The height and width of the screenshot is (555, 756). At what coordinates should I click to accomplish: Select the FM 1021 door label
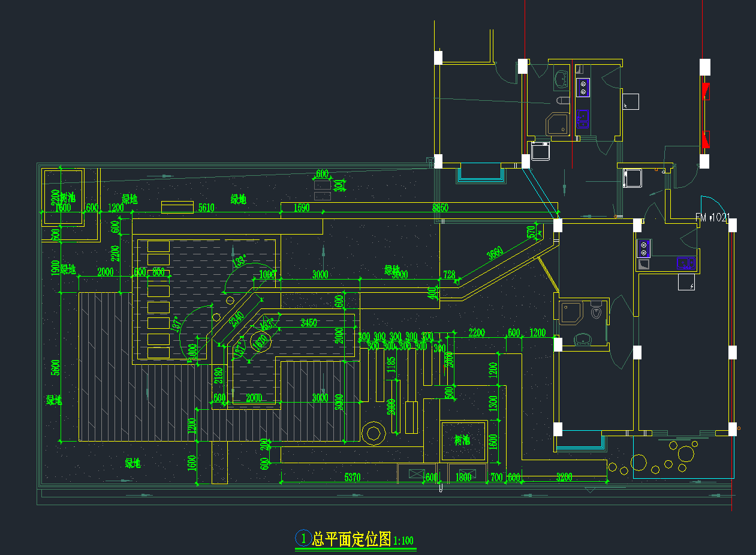pyautogui.click(x=712, y=218)
